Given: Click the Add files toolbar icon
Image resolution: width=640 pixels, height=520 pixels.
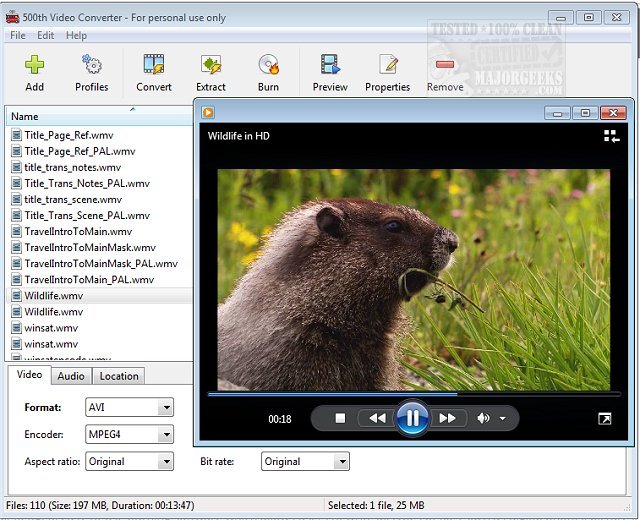Looking at the screenshot, I should [x=35, y=66].
